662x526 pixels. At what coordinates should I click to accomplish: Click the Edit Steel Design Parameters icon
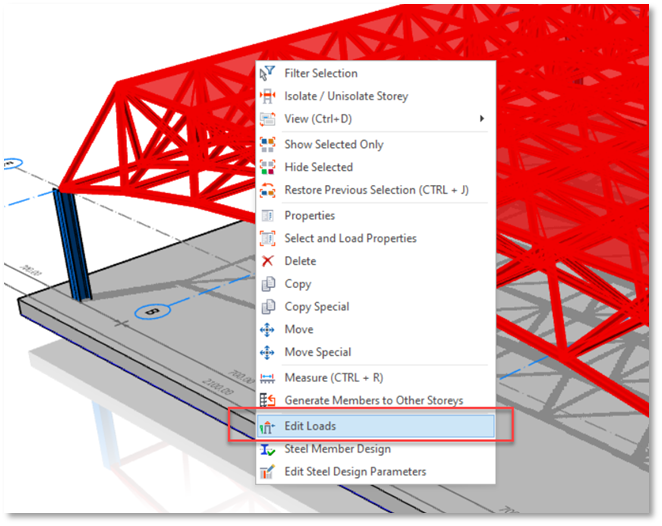tap(267, 472)
